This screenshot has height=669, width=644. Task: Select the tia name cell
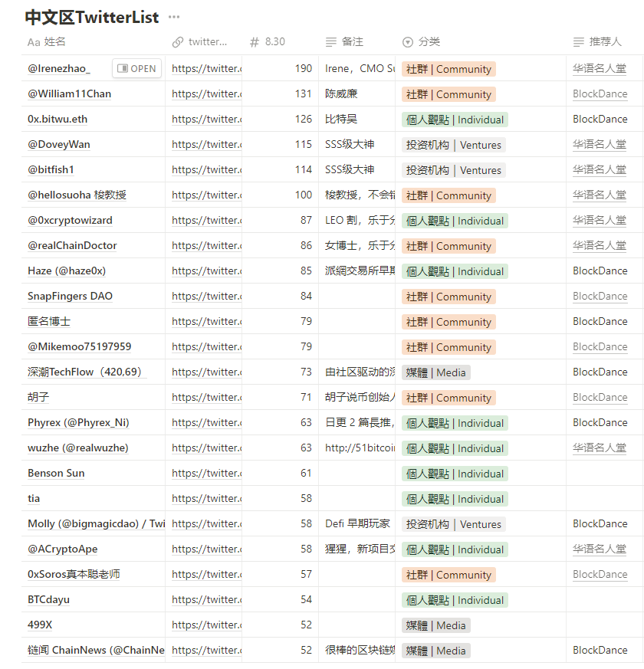93,498
